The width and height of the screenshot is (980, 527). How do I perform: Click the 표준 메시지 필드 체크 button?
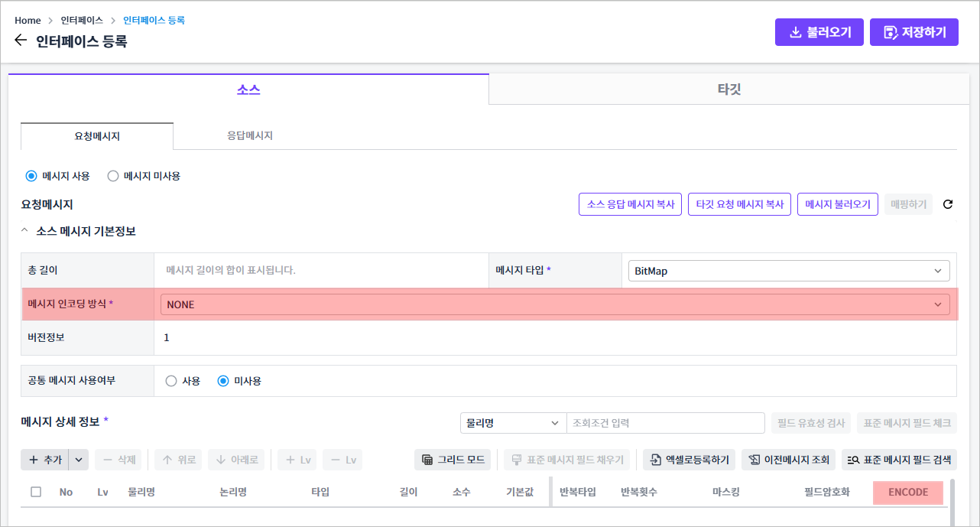click(907, 423)
